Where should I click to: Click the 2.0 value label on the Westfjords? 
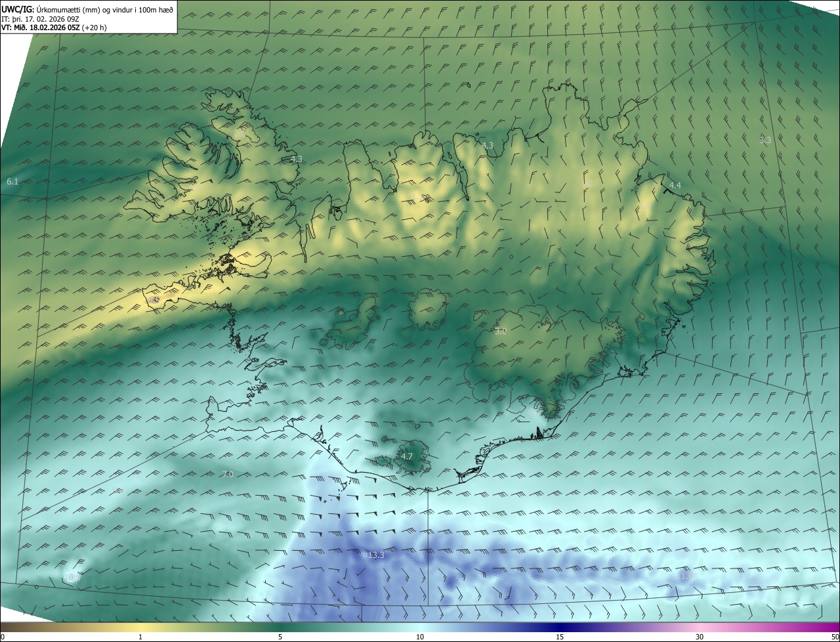click(241, 132)
